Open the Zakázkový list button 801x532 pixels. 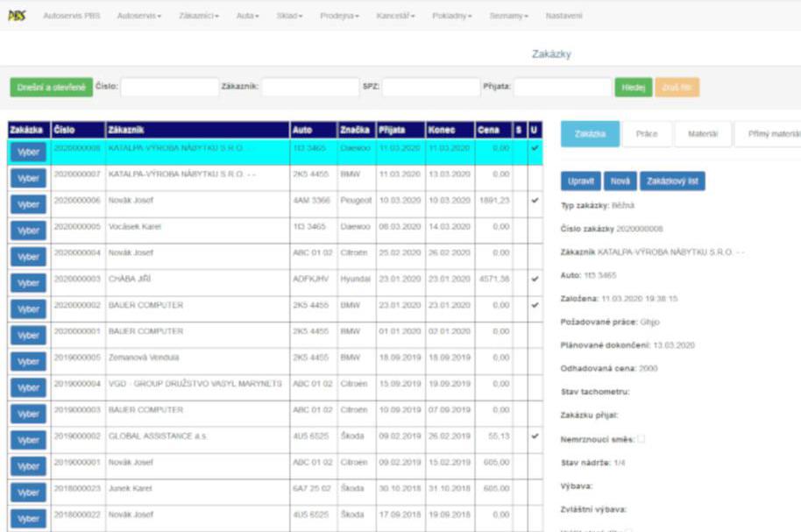[x=672, y=181]
